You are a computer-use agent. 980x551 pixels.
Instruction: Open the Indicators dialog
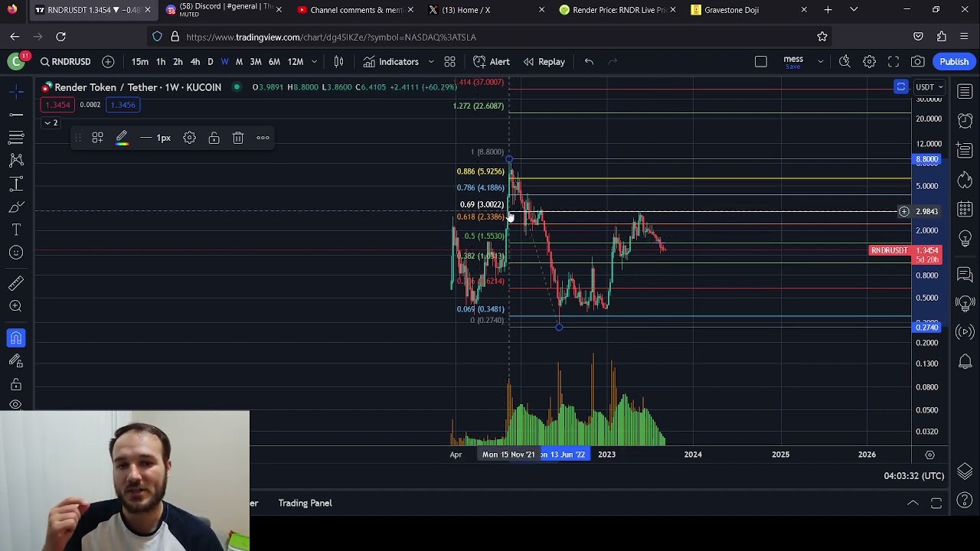coord(391,61)
